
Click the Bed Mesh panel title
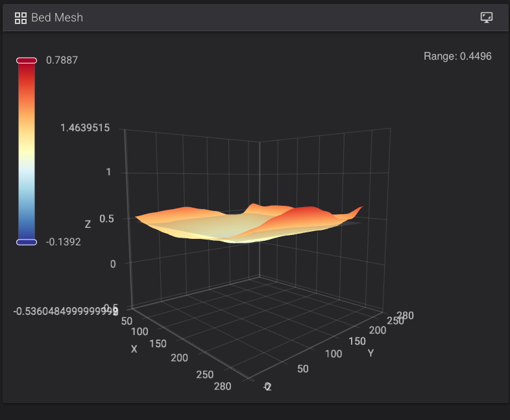click(x=57, y=18)
